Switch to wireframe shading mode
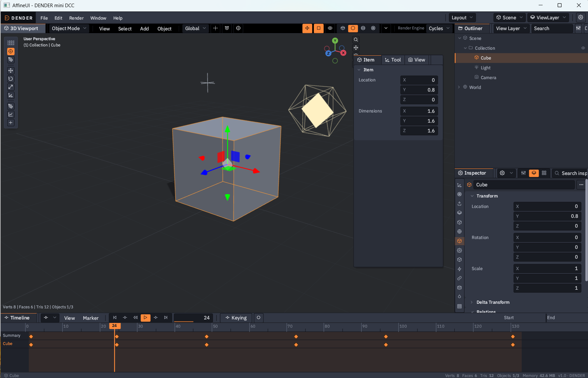 [x=343, y=28]
